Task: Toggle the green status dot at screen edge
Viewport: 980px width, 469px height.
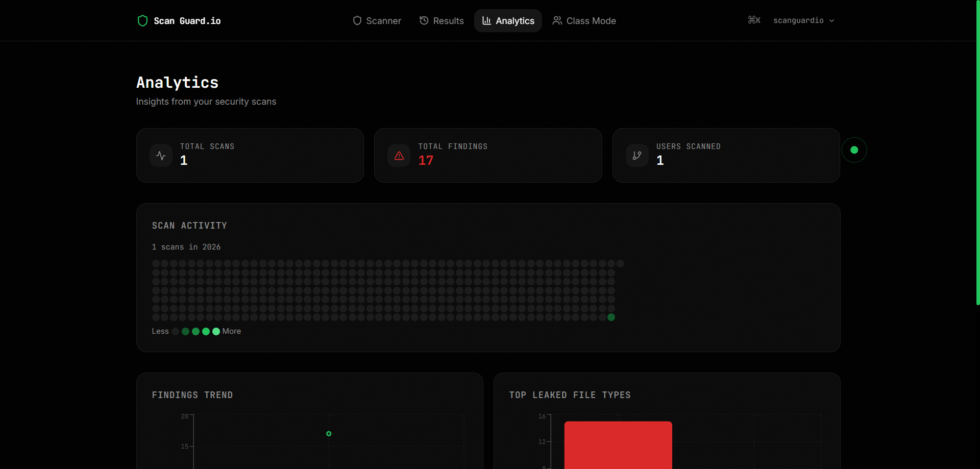Action: coord(854,150)
